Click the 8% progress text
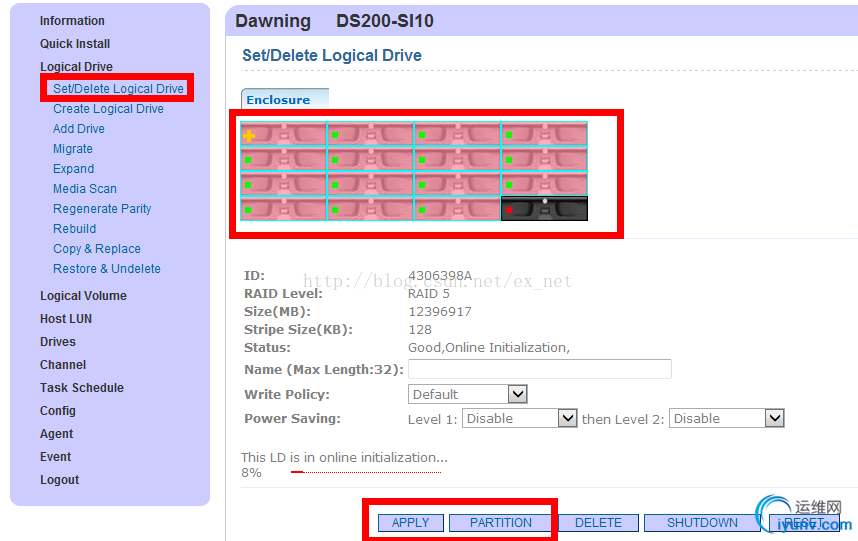Screen dimensions: 858x541 coord(251,473)
